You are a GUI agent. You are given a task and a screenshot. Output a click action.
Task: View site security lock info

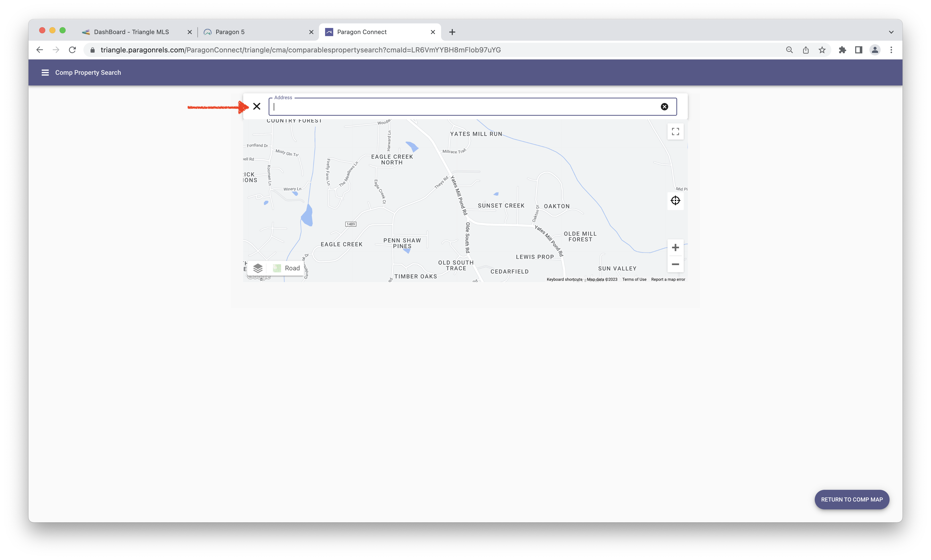[92, 50]
